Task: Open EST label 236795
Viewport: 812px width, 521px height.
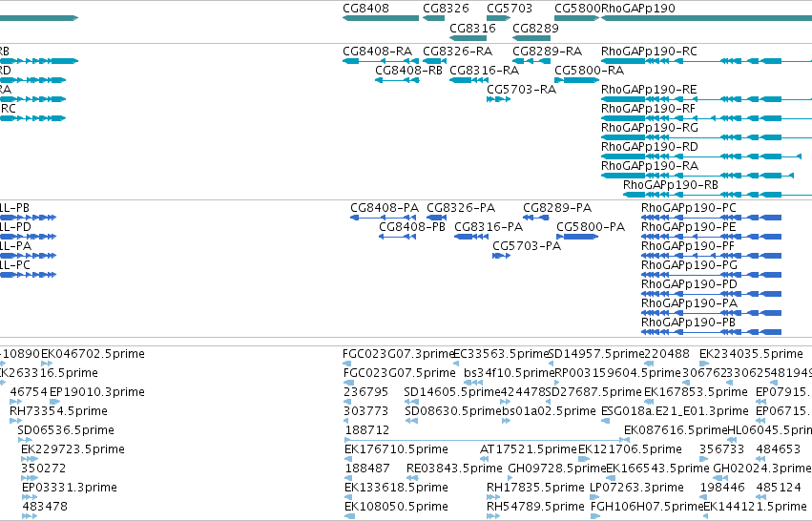Action: coord(366,392)
